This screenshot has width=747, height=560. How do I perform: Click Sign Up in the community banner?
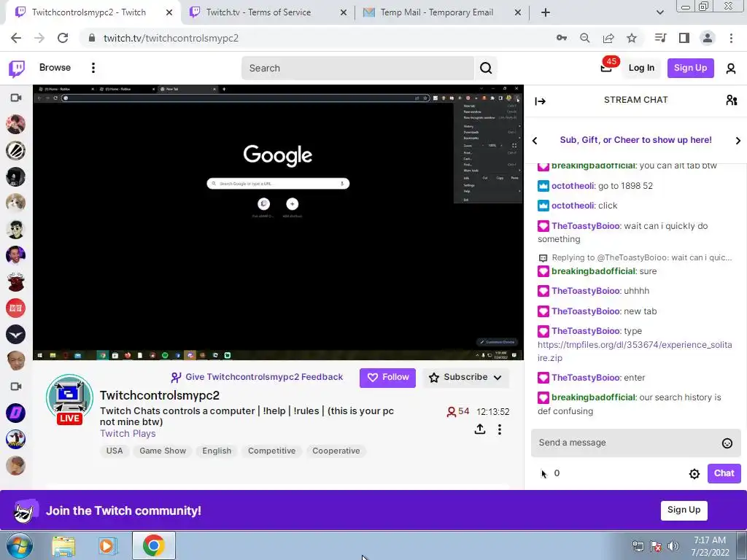[x=684, y=510]
